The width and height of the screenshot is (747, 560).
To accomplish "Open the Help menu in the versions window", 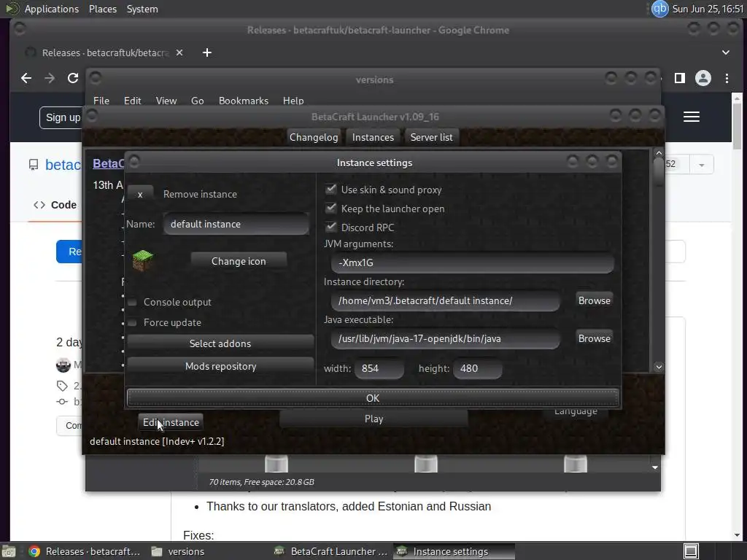I will point(293,101).
